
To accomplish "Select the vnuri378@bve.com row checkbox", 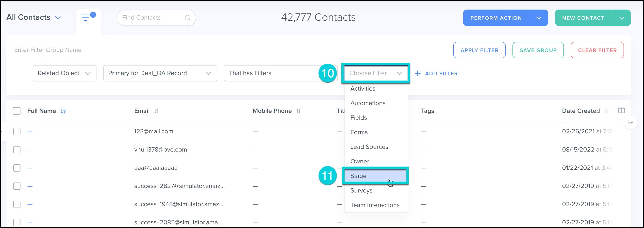I will (x=17, y=150).
